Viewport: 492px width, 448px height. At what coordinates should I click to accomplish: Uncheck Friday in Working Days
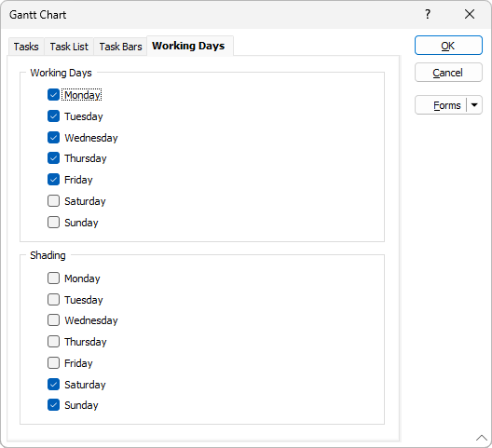click(x=54, y=180)
